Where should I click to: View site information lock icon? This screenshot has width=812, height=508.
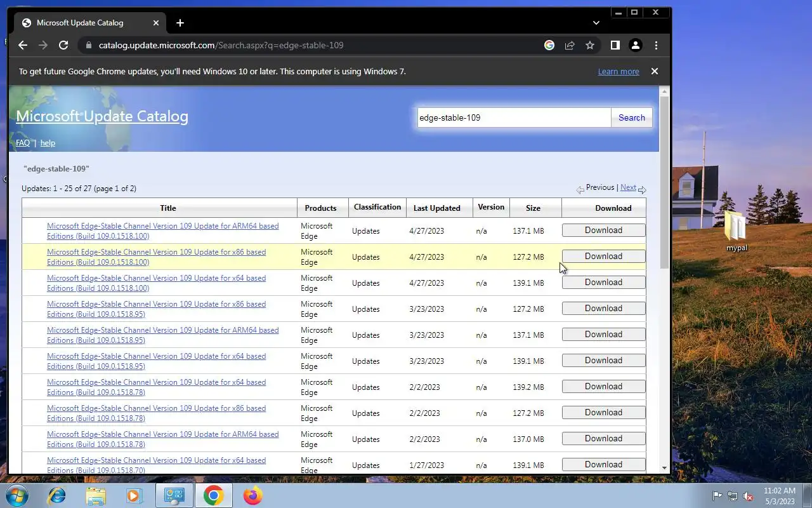(x=88, y=45)
